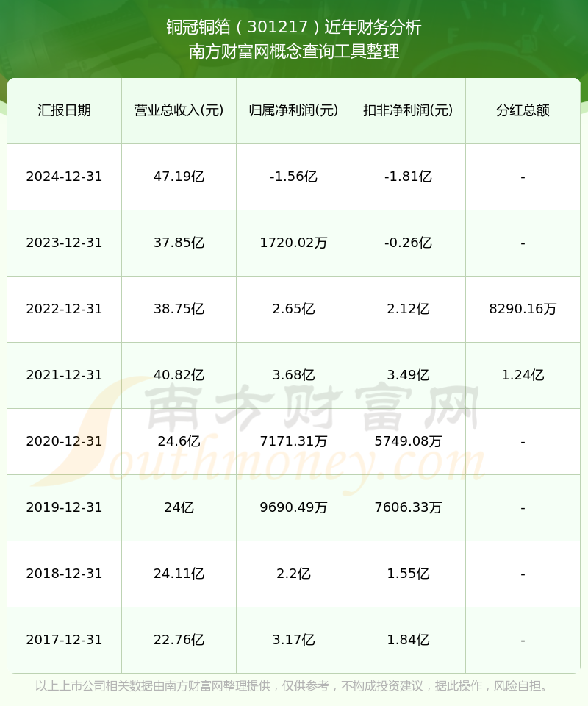Click net profit value 2.65亿
This screenshot has width=588, height=706.
[x=294, y=309]
